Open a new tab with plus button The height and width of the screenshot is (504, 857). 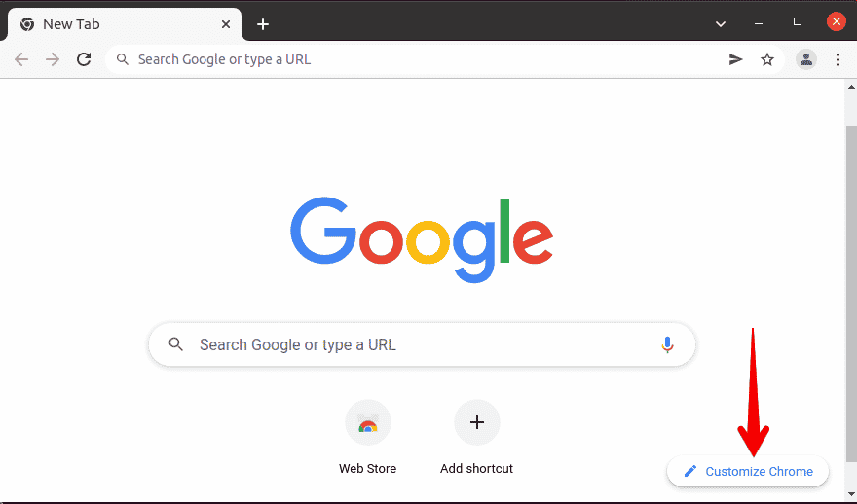click(x=263, y=24)
